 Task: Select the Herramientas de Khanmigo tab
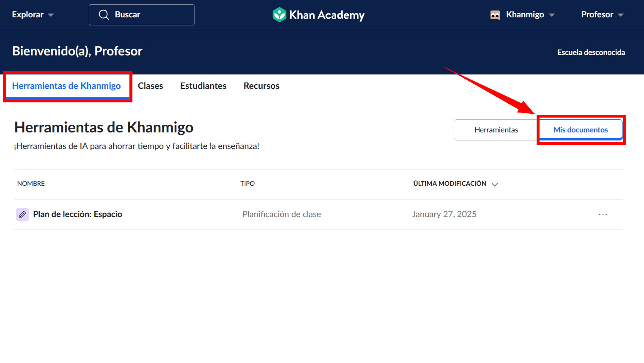pyautogui.click(x=66, y=86)
